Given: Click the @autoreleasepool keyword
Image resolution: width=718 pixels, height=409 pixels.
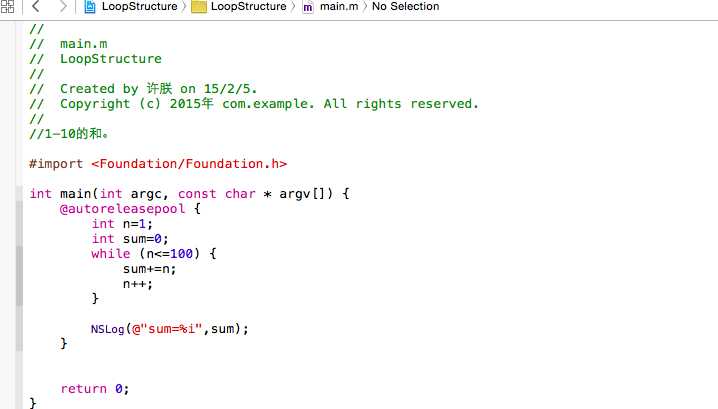Looking at the screenshot, I should (122, 209).
